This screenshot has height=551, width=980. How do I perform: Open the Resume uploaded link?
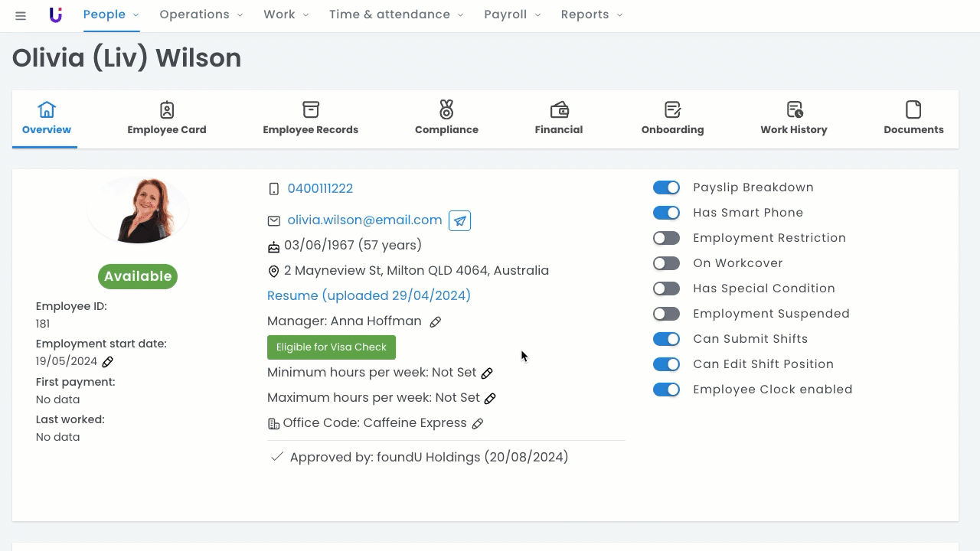point(368,295)
